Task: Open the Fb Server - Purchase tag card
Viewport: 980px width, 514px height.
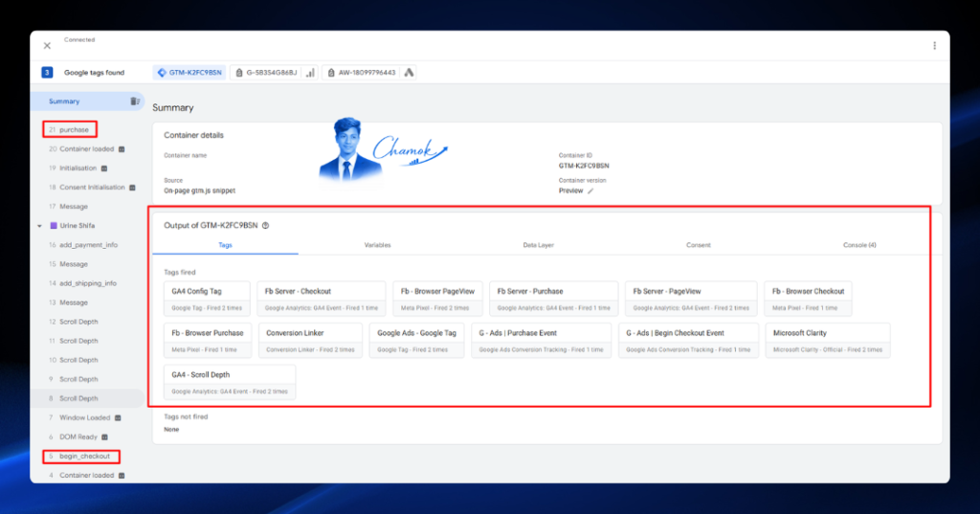Action: click(554, 299)
